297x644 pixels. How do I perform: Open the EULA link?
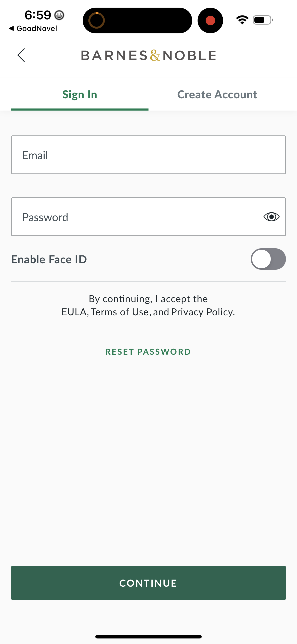(74, 312)
